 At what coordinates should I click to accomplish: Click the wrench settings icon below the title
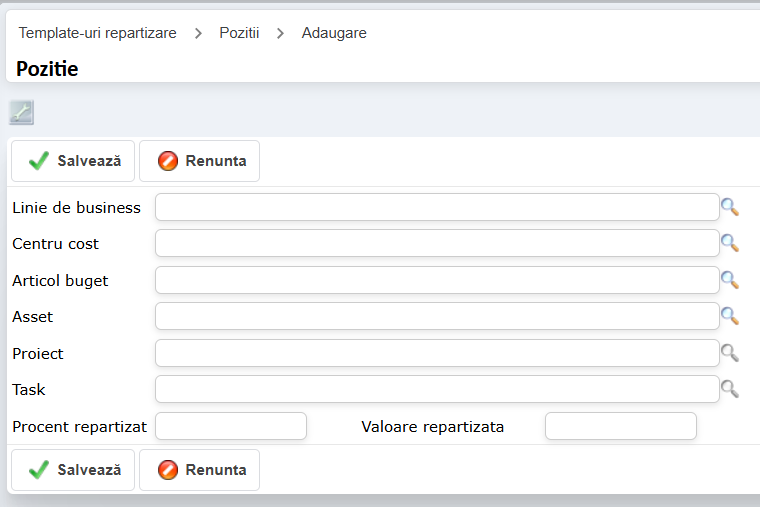pyautogui.click(x=21, y=113)
